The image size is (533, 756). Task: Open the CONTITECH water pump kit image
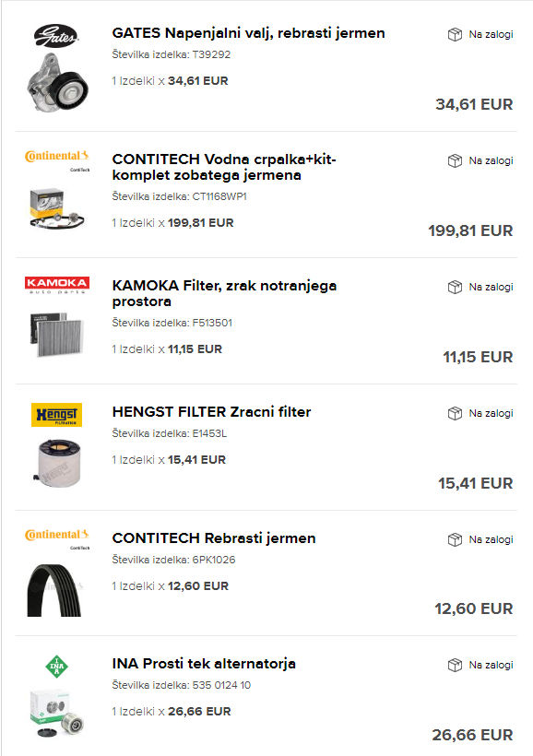(57, 207)
